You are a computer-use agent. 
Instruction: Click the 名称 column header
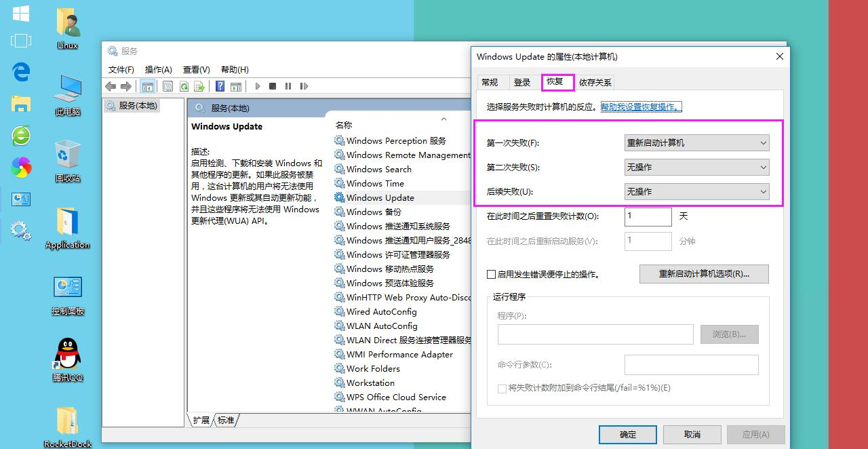point(344,125)
